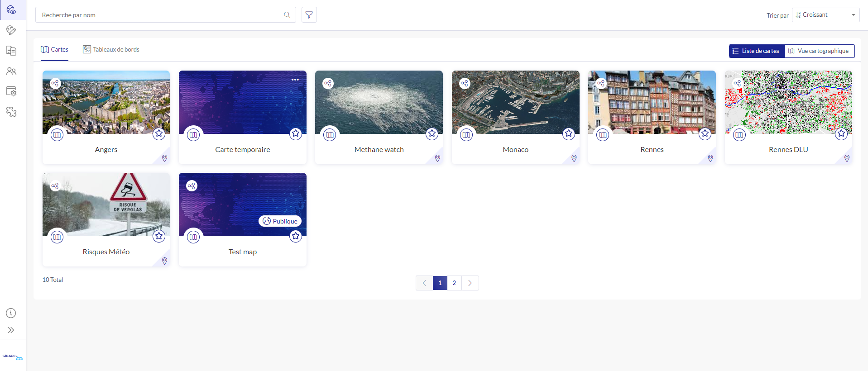Screen dimensions: 868x371
Task: Open the data catalog sidebar icon
Action: tap(11, 51)
